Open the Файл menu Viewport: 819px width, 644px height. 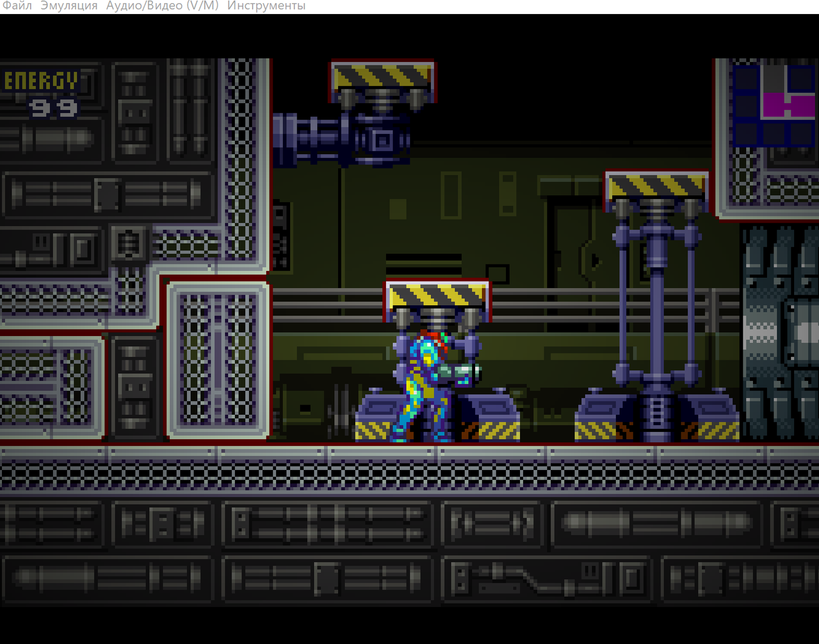click(17, 6)
